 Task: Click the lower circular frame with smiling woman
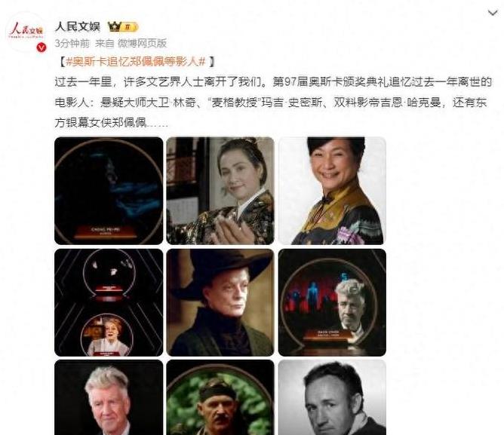coord(106,335)
